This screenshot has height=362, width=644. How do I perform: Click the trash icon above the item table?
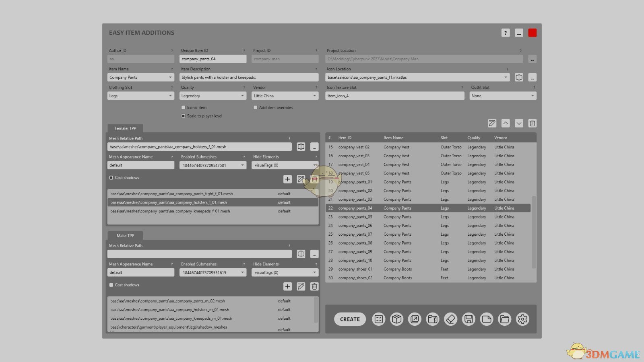532,123
